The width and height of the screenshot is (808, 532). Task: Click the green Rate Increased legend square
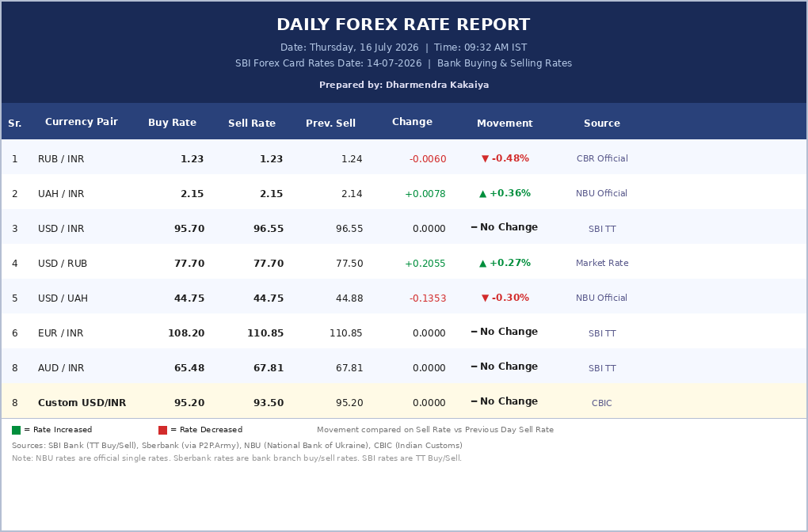pyautogui.click(x=16, y=430)
